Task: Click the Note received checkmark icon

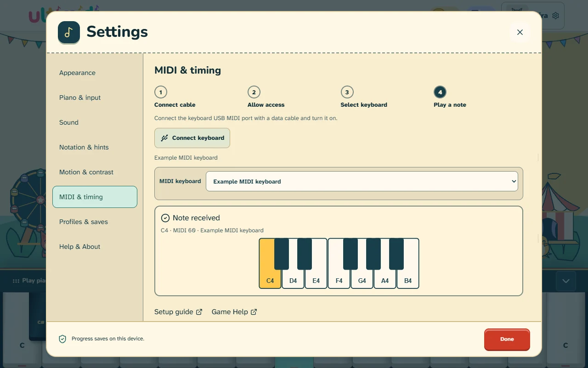Action: pos(165,218)
